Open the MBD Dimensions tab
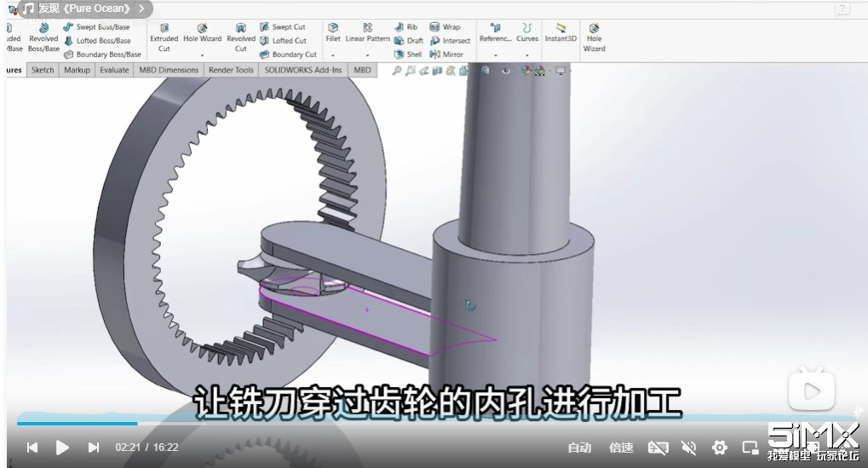Viewport: 868px width, 468px height. click(x=169, y=71)
